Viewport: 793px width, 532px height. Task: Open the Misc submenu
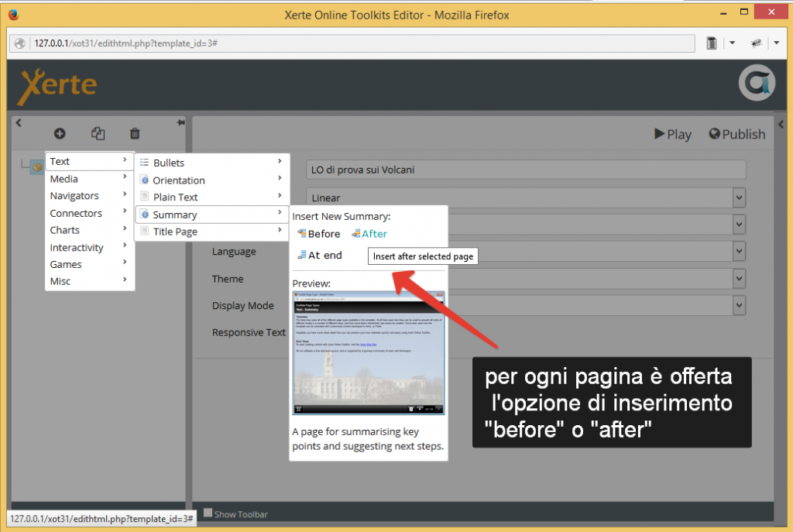pos(89,282)
